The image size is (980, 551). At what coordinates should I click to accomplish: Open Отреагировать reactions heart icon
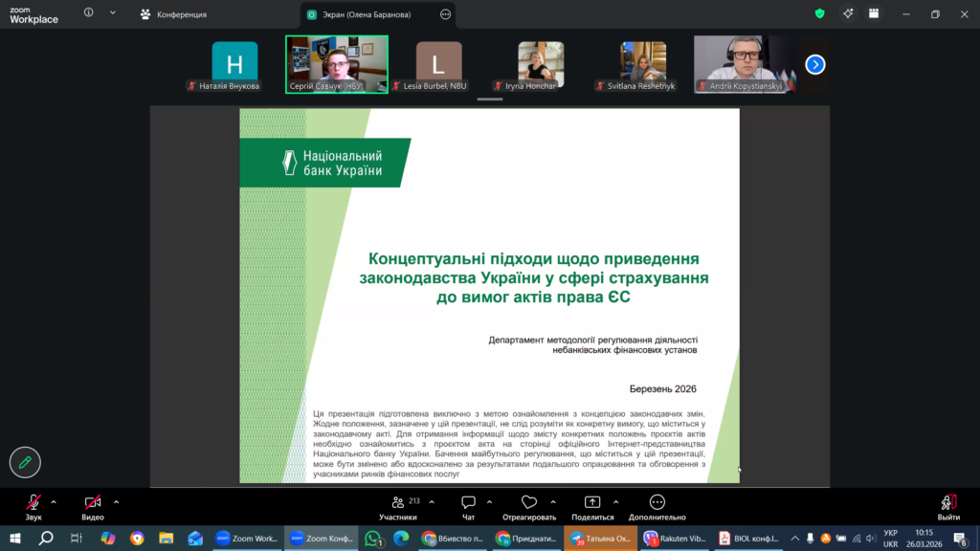tap(528, 502)
